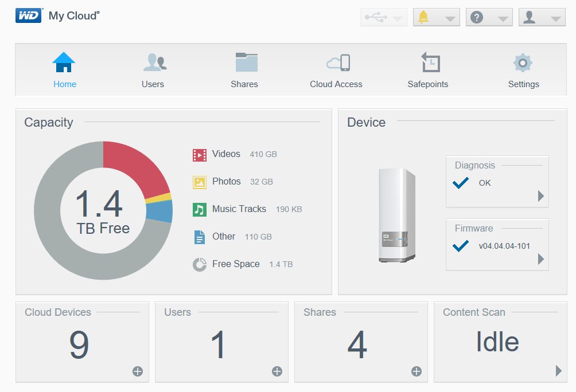
Task: Click the WD My Cloud logo
Action: pos(57,16)
